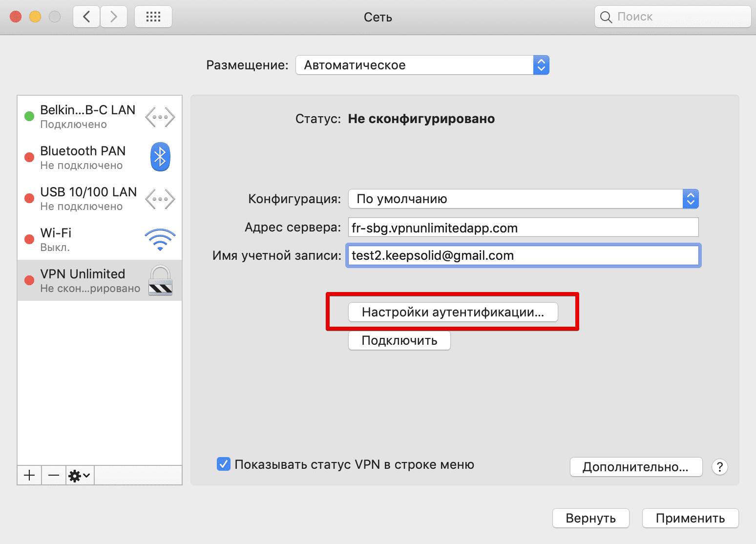
Task: Open the Размещение dropdown
Action: pos(422,65)
